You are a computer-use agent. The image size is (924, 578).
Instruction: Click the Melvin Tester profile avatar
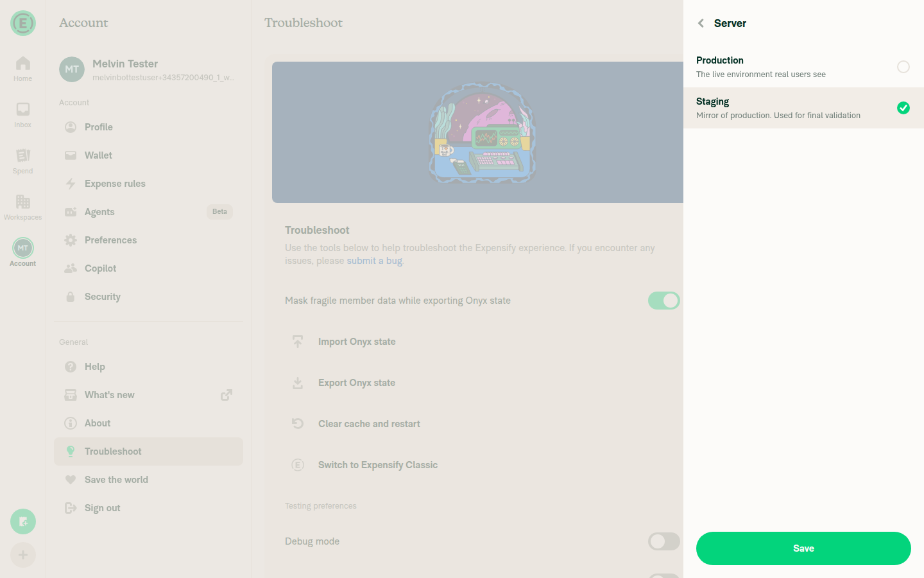pyautogui.click(x=72, y=69)
